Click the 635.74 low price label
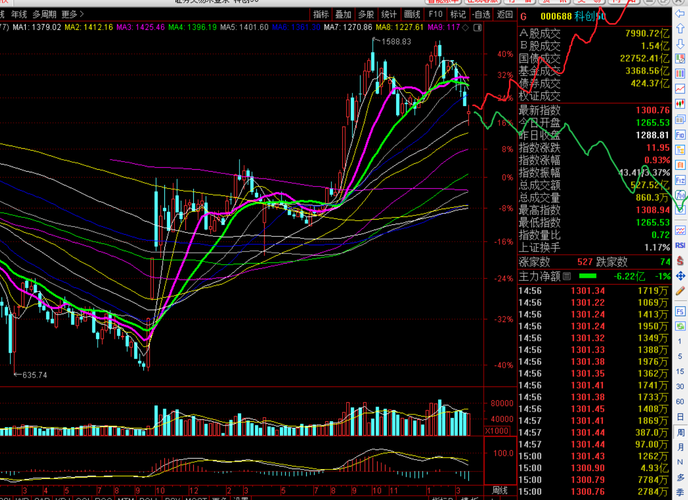Viewport: 688px width, 500px height. (x=34, y=375)
